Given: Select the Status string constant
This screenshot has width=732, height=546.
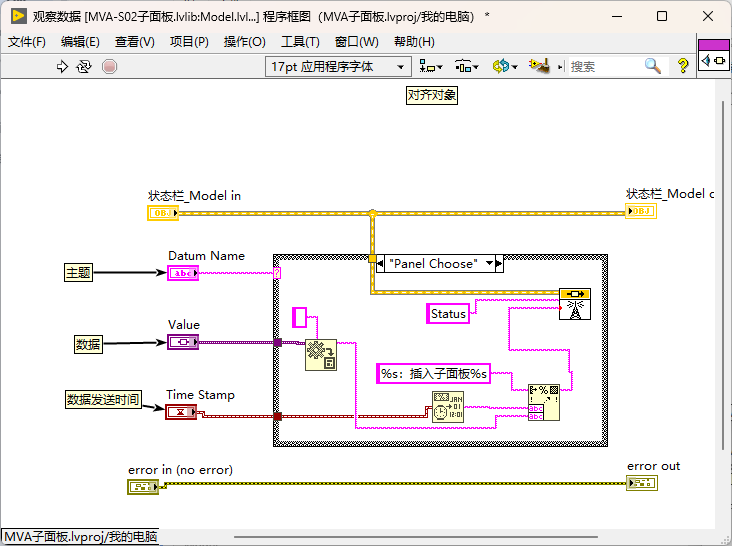Looking at the screenshot, I should [448, 314].
